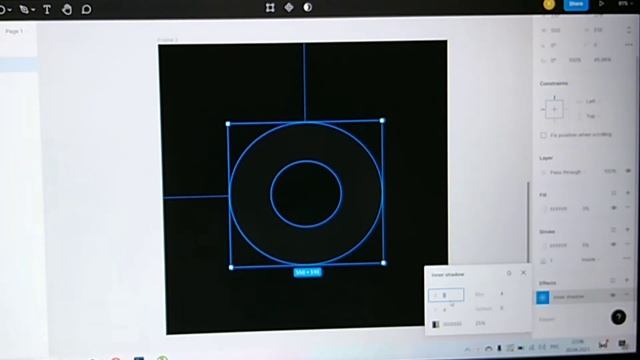Click the system clock in taskbar
Image resolution: width=640 pixels, height=360 pixels.
pos(578,346)
